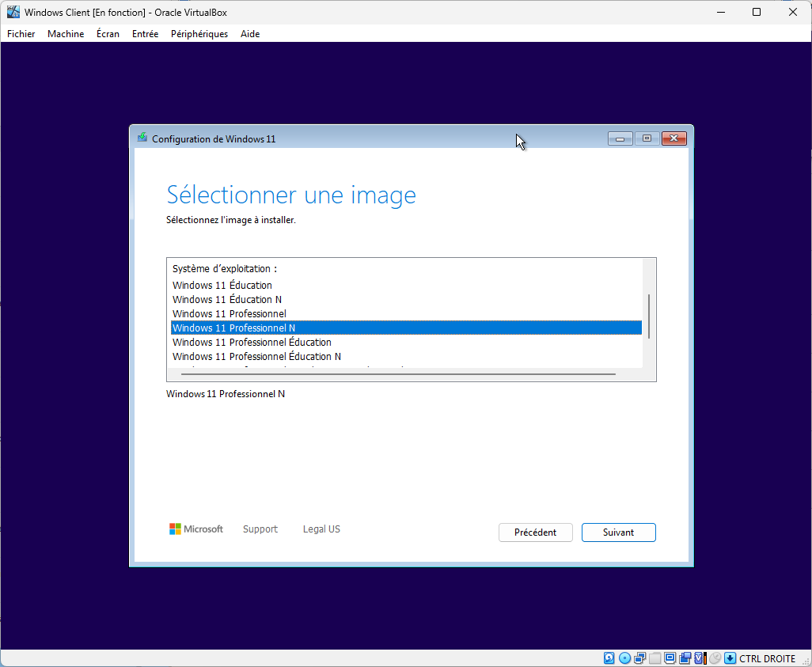Go back with the Précédent button

point(536,532)
